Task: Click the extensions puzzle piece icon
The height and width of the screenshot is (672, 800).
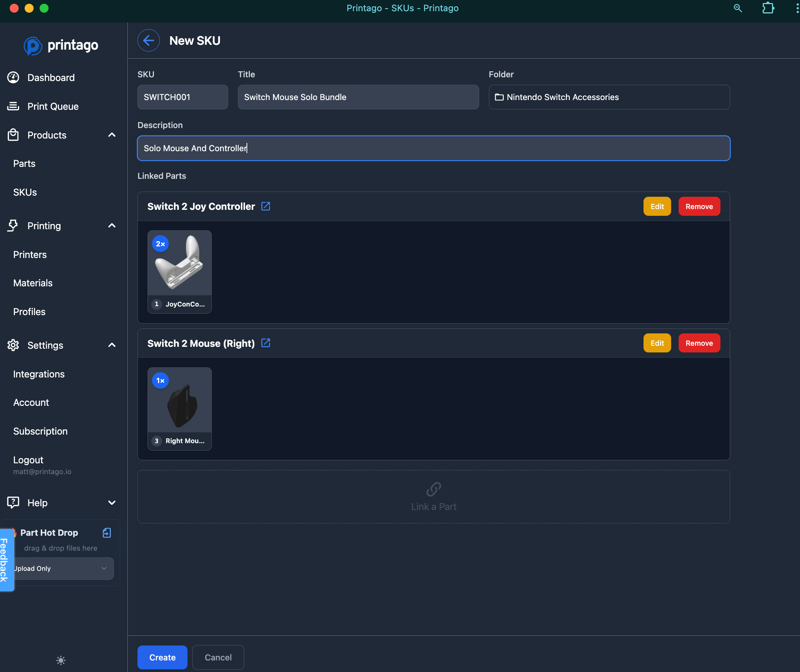Action: 768,8
